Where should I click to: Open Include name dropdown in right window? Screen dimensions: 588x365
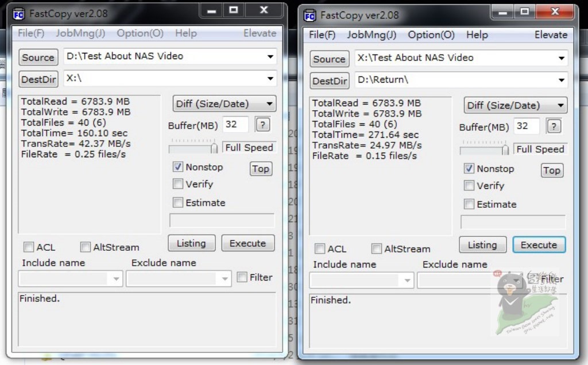407,280
